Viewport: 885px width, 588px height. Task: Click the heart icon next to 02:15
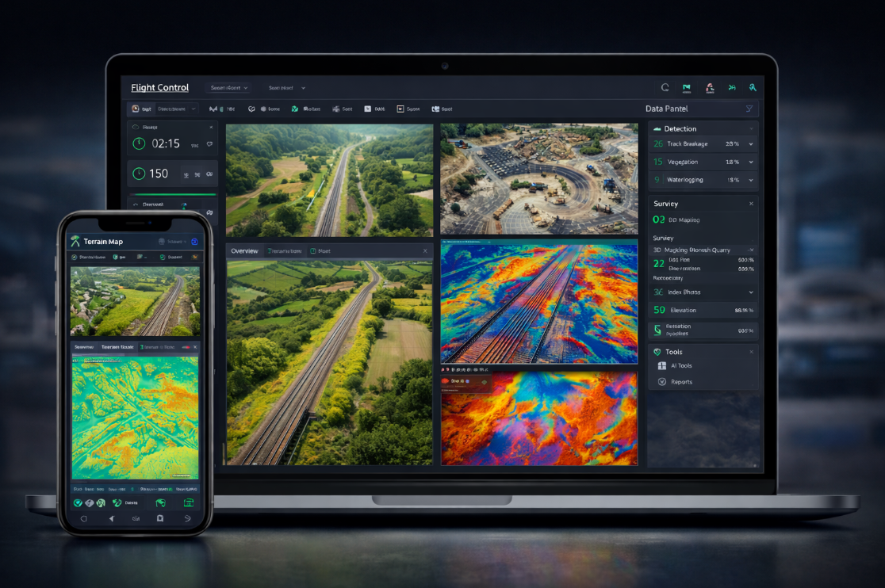tap(209, 144)
